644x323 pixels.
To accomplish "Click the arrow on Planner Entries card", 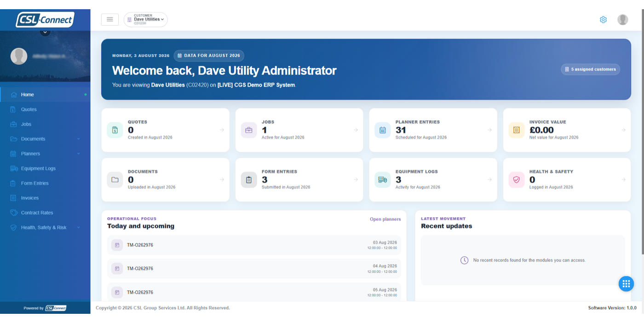I will click(489, 130).
